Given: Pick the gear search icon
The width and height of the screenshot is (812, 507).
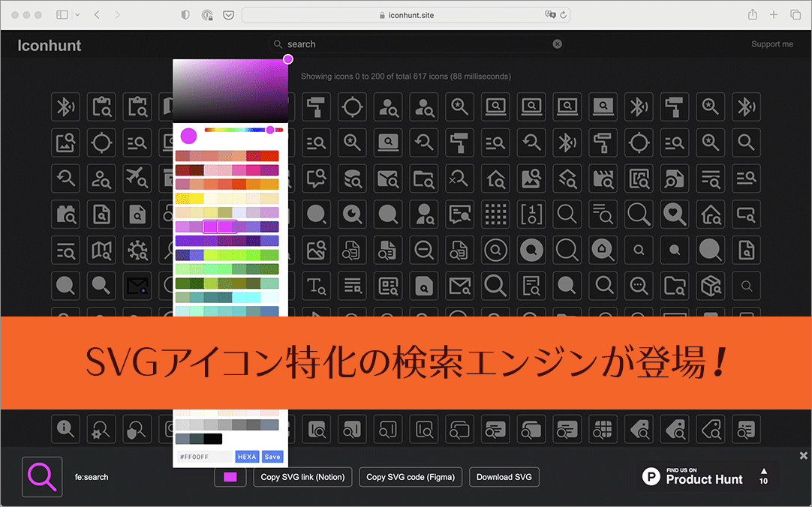Looking at the screenshot, I should click(x=137, y=250).
